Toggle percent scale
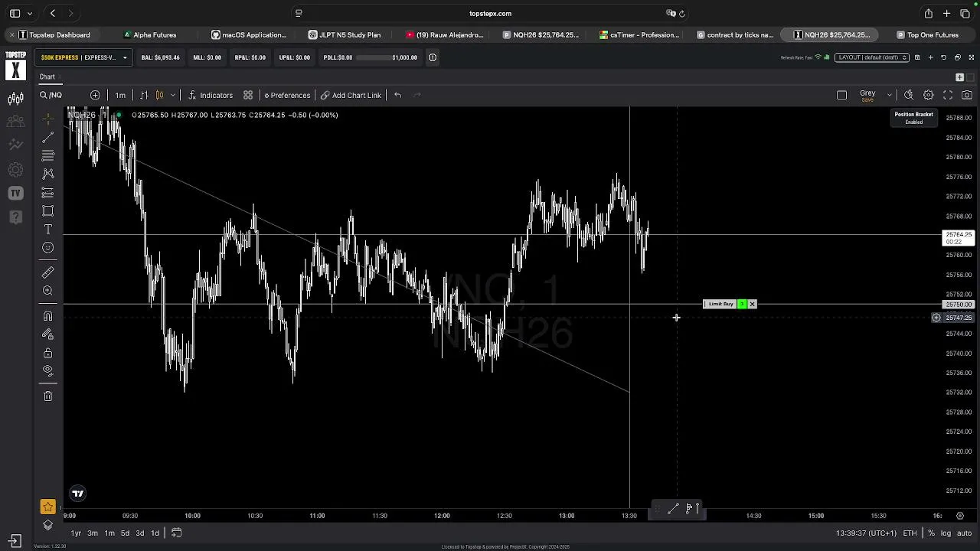 [x=931, y=533]
